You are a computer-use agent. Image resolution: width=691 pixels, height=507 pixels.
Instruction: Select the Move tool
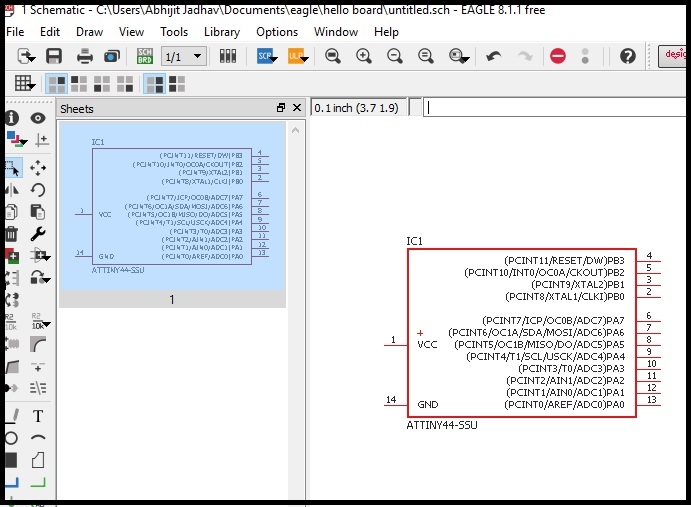pyautogui.click(x=38, y=168)
